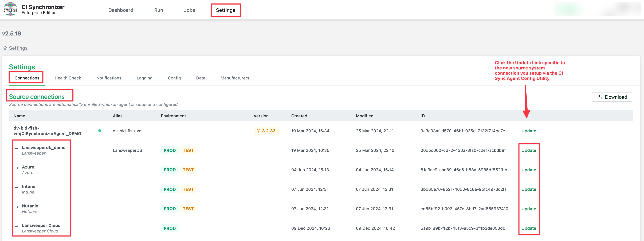
Task: Click the ID ed65bf92-b003-457e-8bd7-2ad665937410
Action: click(464, 208)
